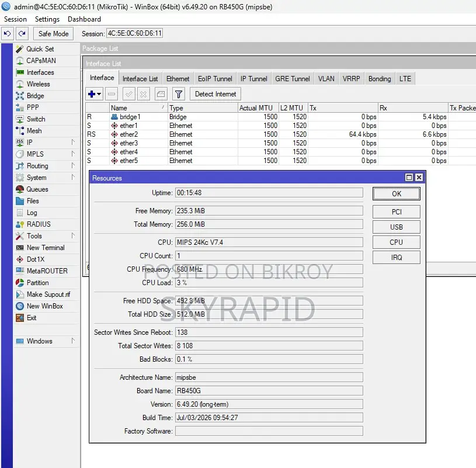Click the Uptime value field
476x468 pixels.
pyautogui.click(x=269, y=193)
